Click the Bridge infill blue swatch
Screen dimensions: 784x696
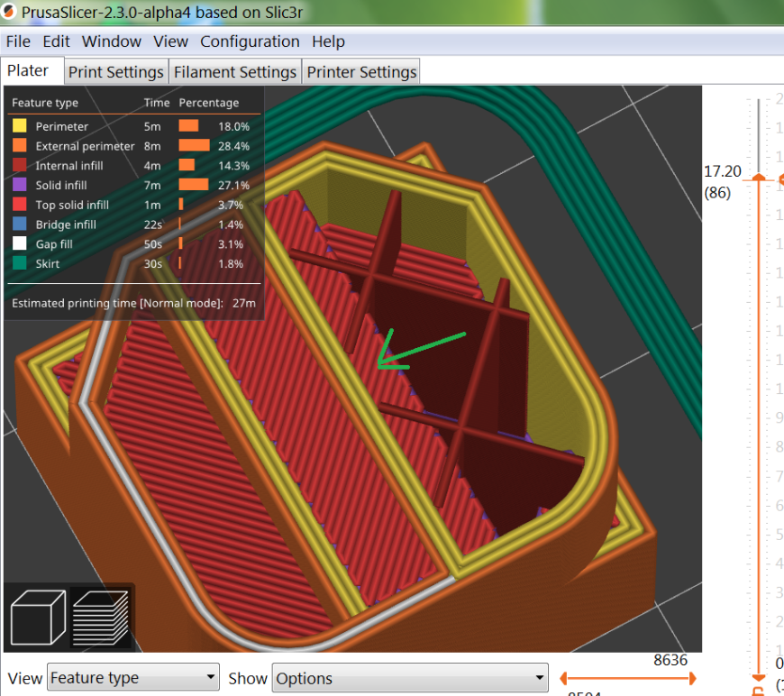click(x=20, y=224)
